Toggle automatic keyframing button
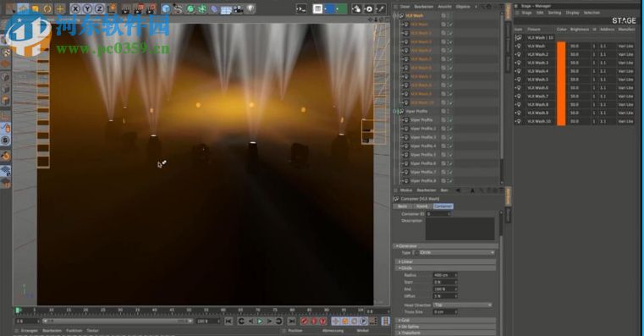 (x=314, y=322)
